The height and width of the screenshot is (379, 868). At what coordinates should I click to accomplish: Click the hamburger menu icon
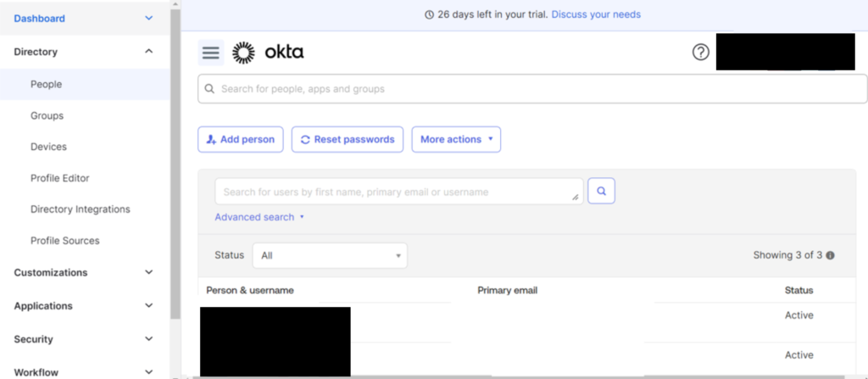(211, 53)
